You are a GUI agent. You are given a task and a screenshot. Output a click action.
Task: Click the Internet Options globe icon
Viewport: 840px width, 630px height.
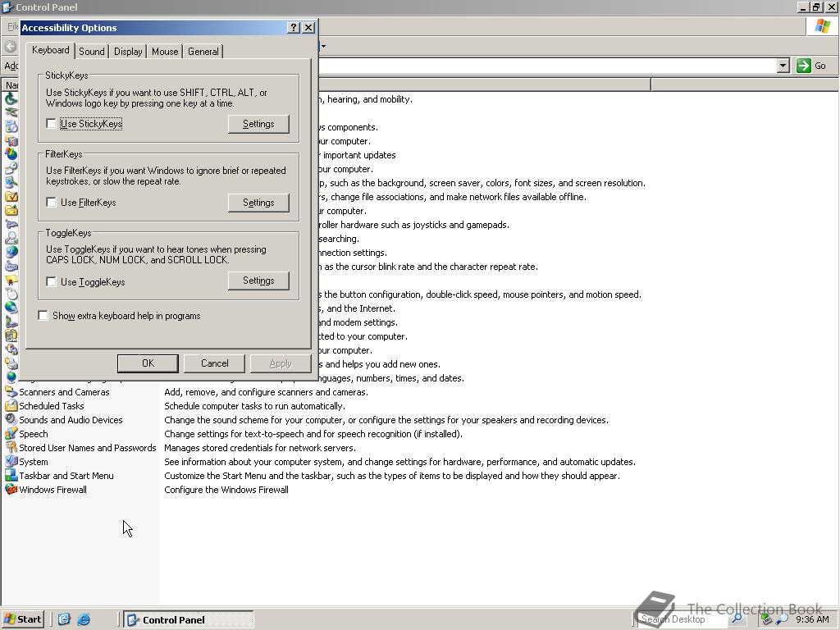click(11, 253)
